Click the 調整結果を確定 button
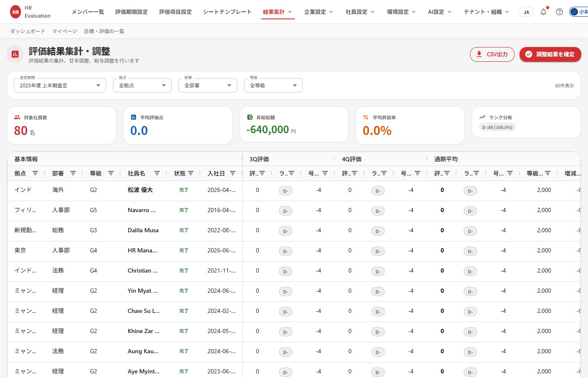Image resolution: width=588 pixels, height=378 pixels. pos(550,54)
